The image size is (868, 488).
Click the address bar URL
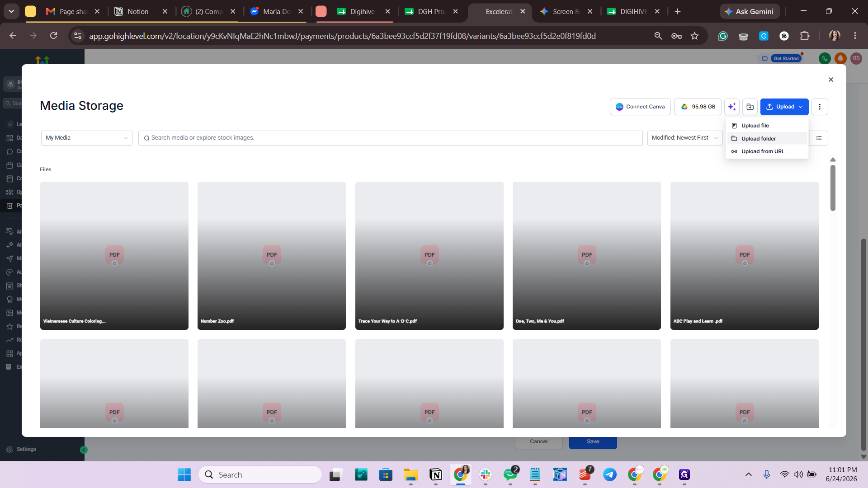[342, 36]
